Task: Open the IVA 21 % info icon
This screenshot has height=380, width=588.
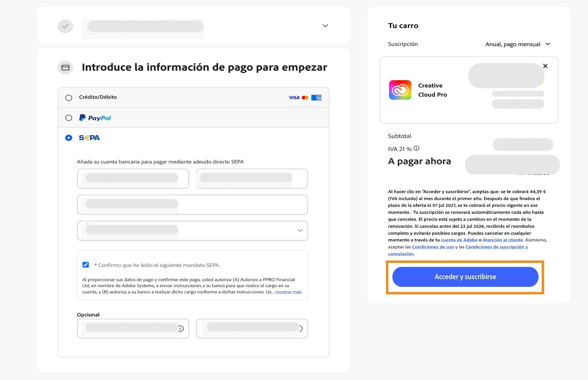Action: click(416, 148)
